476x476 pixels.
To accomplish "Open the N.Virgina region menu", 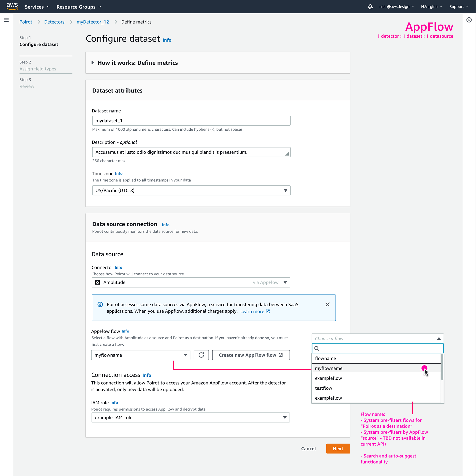I will (x=432, y=7).
